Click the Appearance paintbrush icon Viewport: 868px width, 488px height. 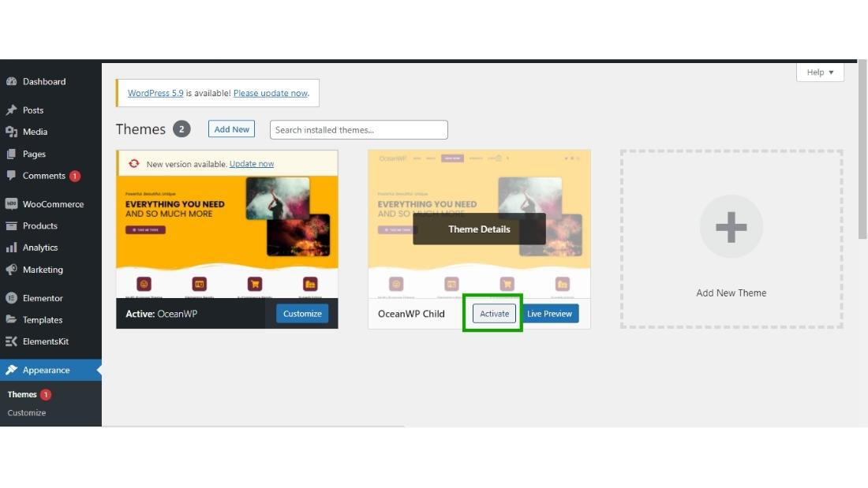click(11, 370)
